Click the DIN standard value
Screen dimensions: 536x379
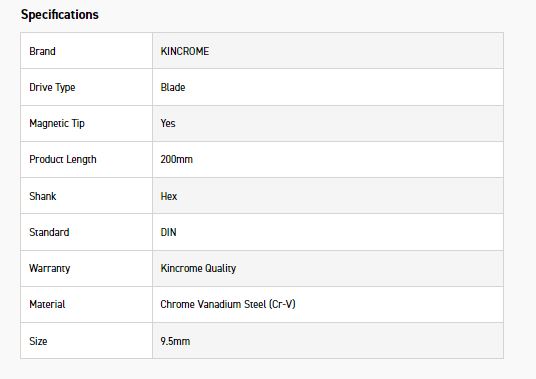click(x=169, y=232)
